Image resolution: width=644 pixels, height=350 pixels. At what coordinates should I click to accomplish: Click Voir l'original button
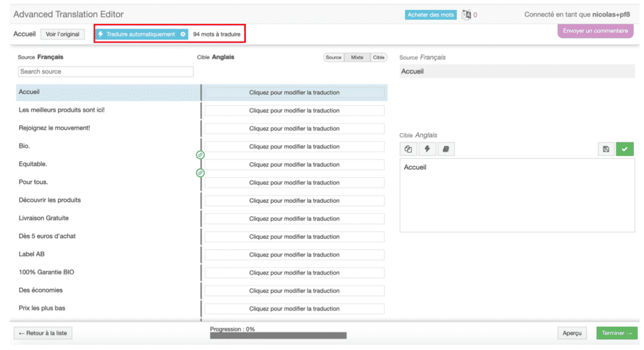(63, 34)
